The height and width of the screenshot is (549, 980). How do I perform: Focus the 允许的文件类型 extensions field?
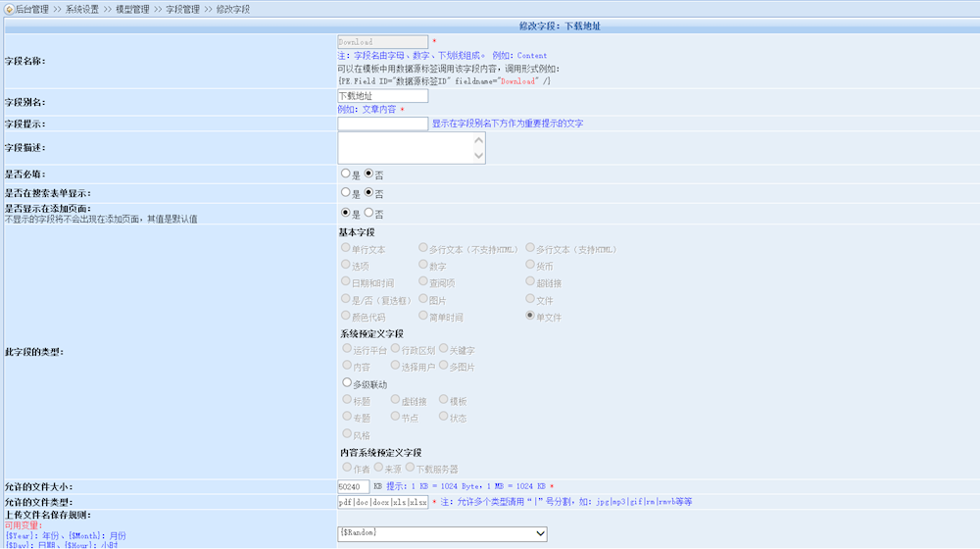[x=382, y=501]
